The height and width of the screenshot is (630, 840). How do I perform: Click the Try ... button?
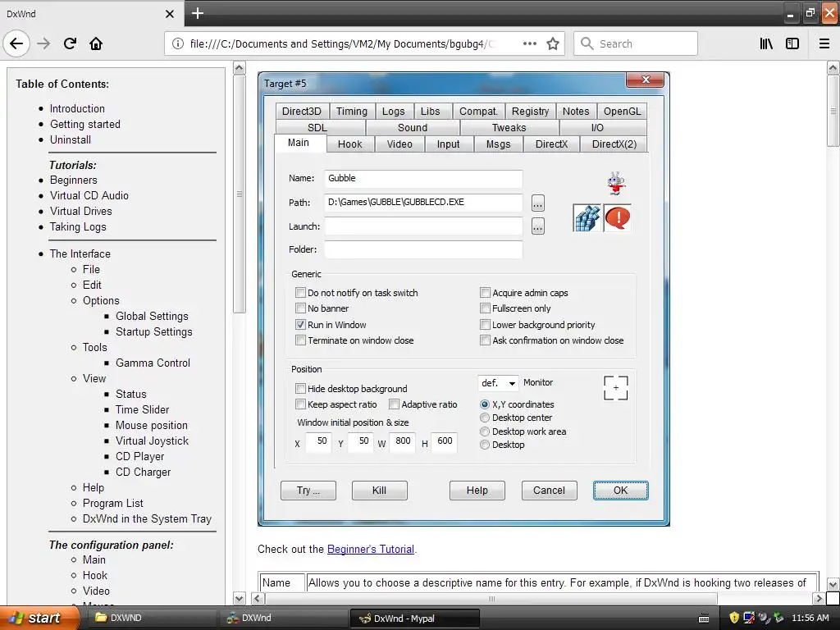click(x=308, y=491)
